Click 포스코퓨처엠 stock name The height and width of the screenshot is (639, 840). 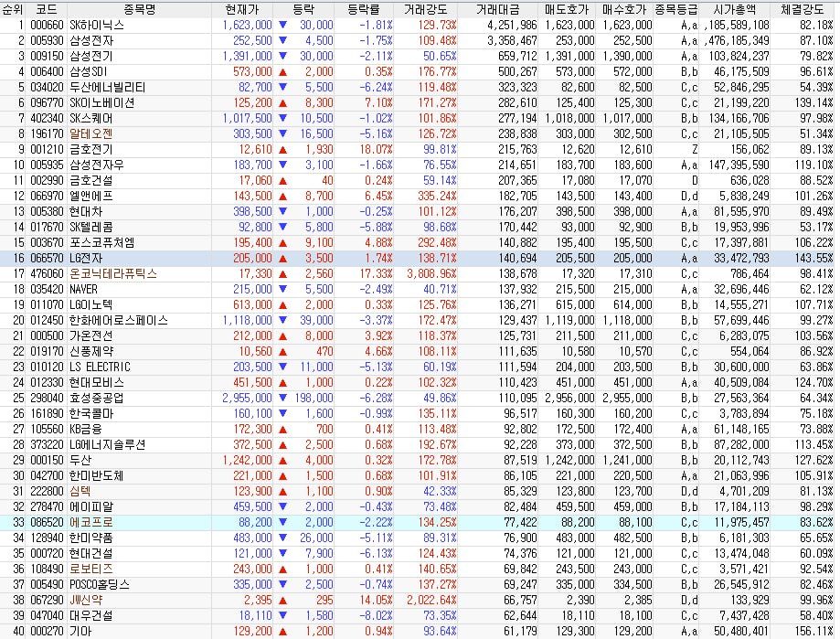click(x=101, y=242)
